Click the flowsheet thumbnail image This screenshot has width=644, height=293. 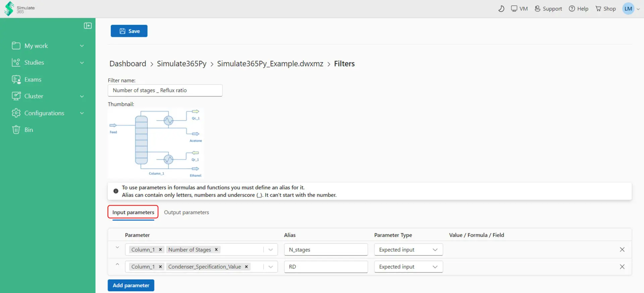click(156, 143)
